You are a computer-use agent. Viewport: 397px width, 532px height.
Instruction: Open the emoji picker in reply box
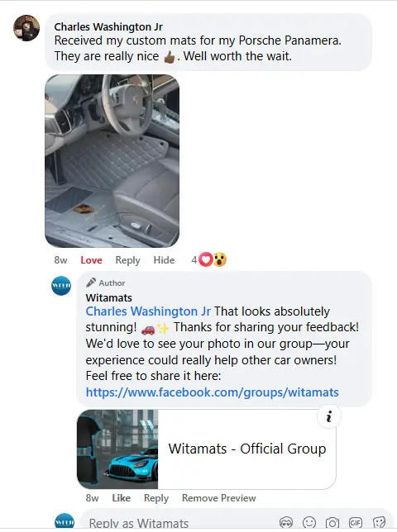pos(309,522)
